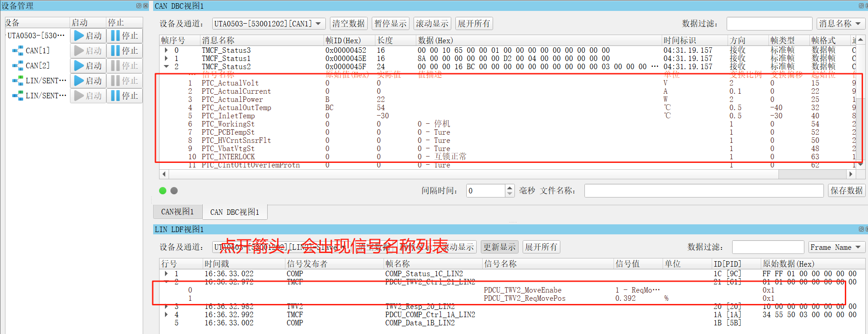The width and height of the screenshot is (868, 334).
Task: Stop the second LIN/SENT channel
Action: (x=125, y=96)
